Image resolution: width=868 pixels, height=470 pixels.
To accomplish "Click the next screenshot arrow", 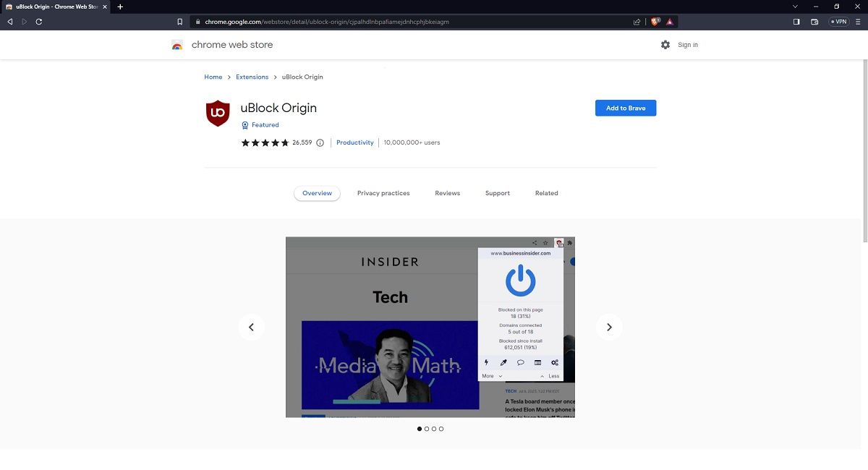I will pos(609,327).
